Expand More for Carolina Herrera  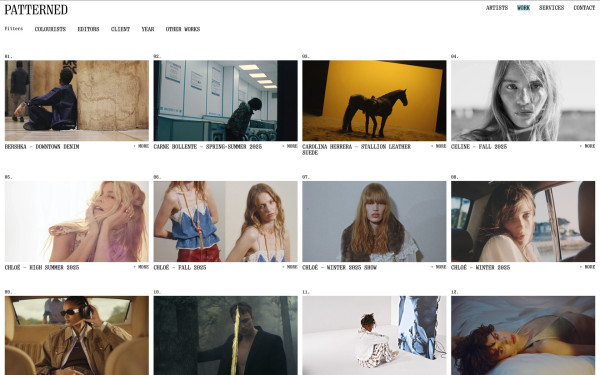[x=439, y=146]
